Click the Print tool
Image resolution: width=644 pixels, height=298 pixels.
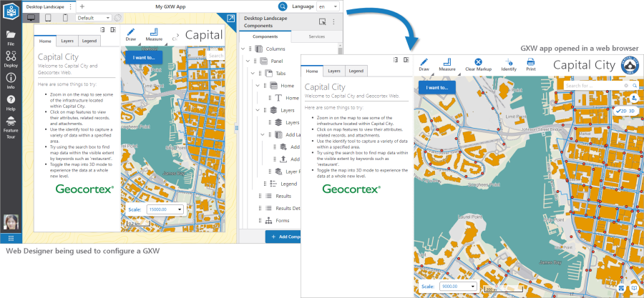coord(531,65)
